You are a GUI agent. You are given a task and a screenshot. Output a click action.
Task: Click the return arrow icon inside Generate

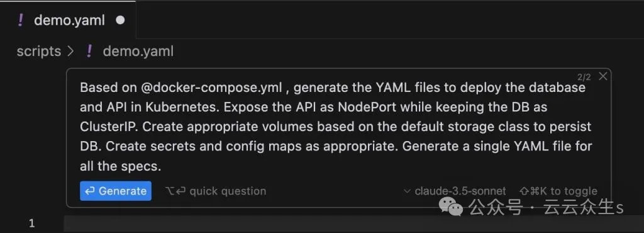(90, 191)
